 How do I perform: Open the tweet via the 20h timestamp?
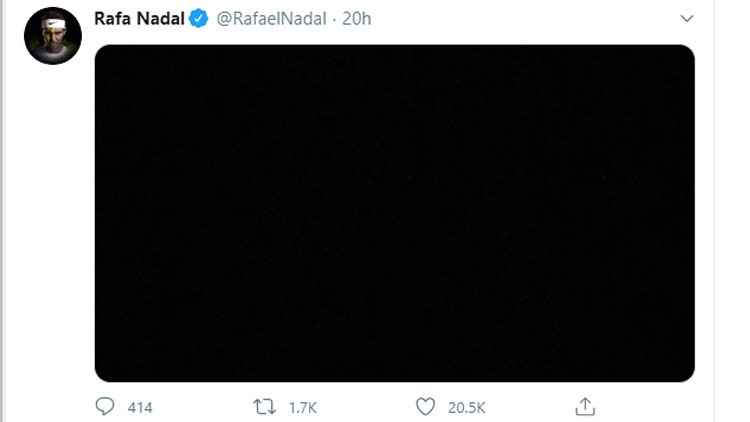click(x=357, y=20)
